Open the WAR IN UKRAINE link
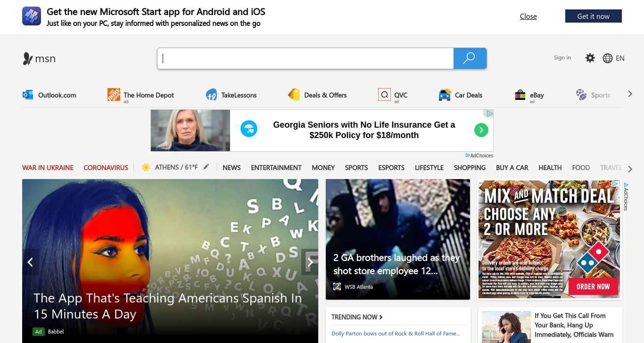This screenshot has height=343, width=644. (x=48, y=168)
